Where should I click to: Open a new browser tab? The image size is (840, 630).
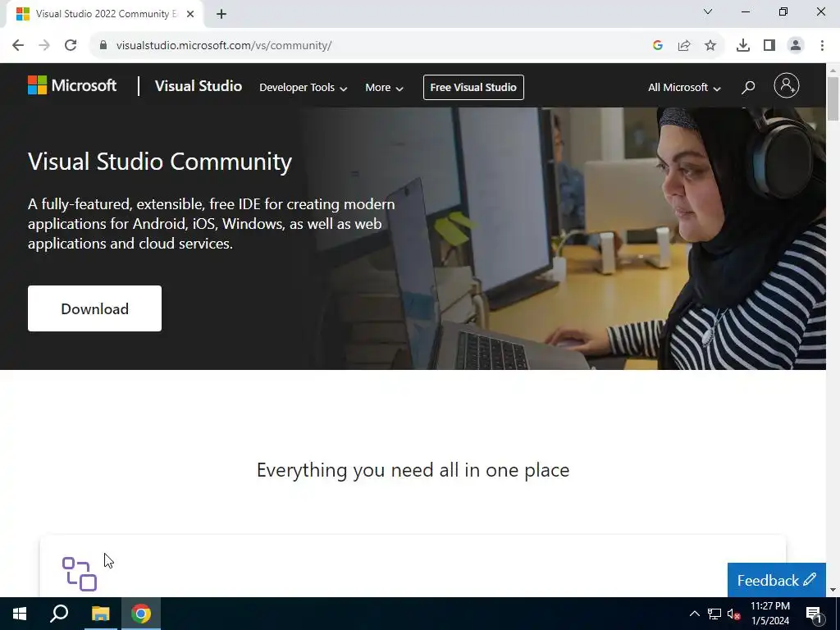[221, 14]
